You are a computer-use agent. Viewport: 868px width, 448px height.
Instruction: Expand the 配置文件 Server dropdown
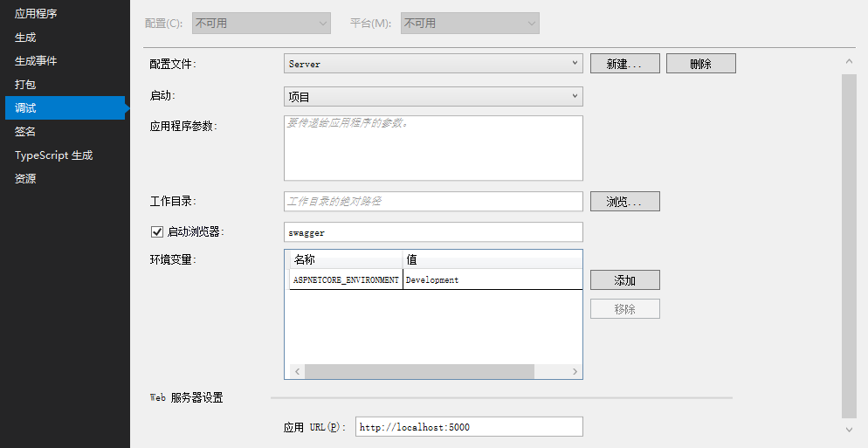point(433,63)
